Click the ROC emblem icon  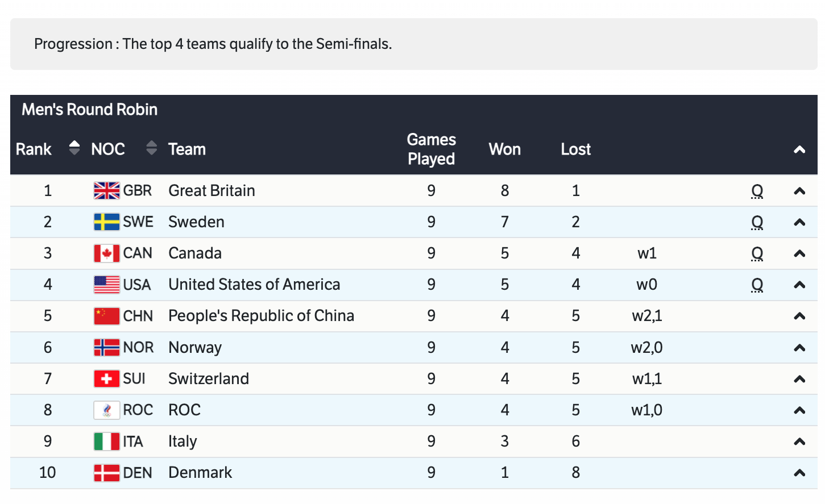(x=106, y=410)
